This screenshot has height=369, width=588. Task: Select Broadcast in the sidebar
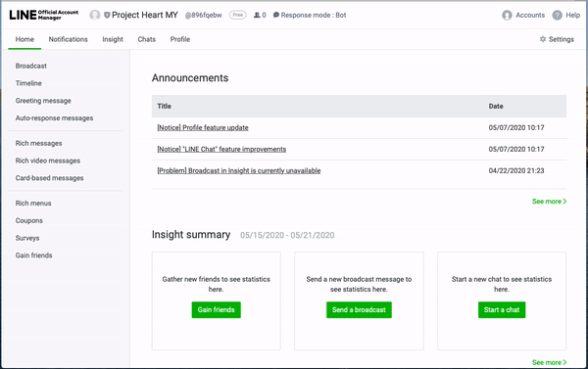(x=31, y=66)
